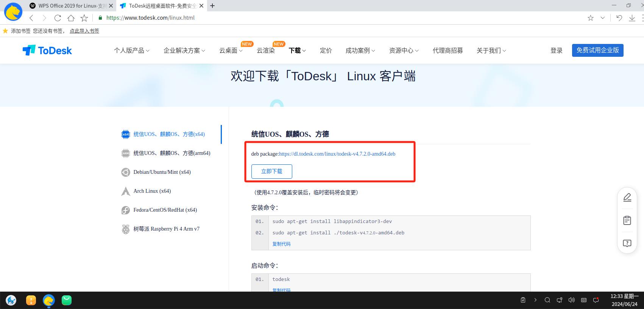644x309 pixels.
Task: Go back with the browser back arrow
Action: click(x=31, y=18)
